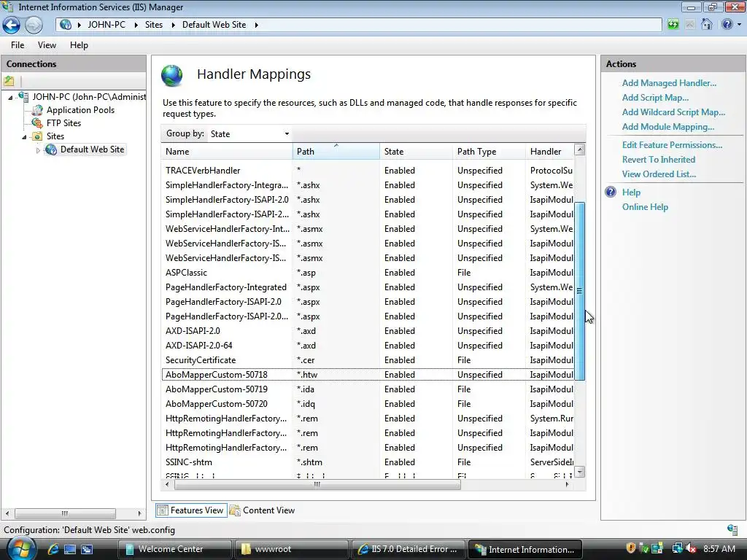The width and height of the screenshot is (747, 560).
Task: Select the SecurityCertificate handler row
Action: 368,360
